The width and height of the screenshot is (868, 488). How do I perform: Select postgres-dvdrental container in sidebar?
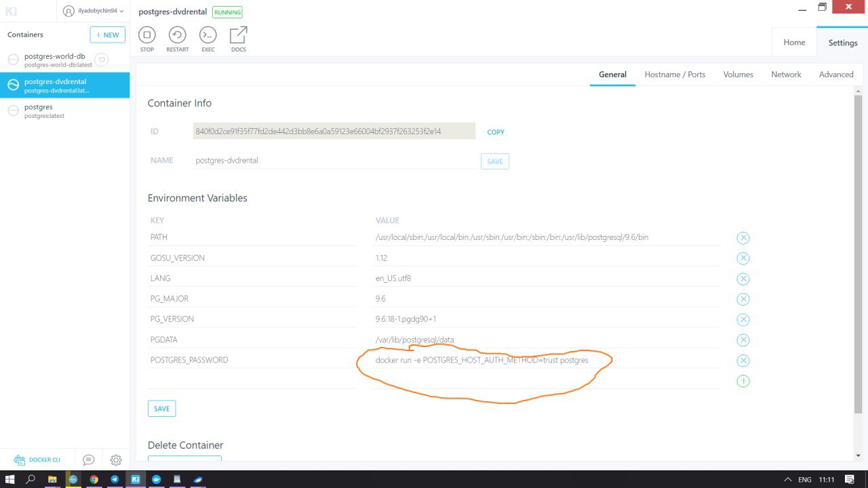pos(64,85)
